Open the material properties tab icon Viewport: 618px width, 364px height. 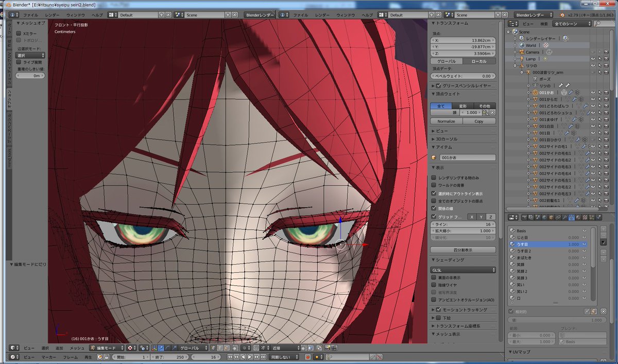pos(578,217)
